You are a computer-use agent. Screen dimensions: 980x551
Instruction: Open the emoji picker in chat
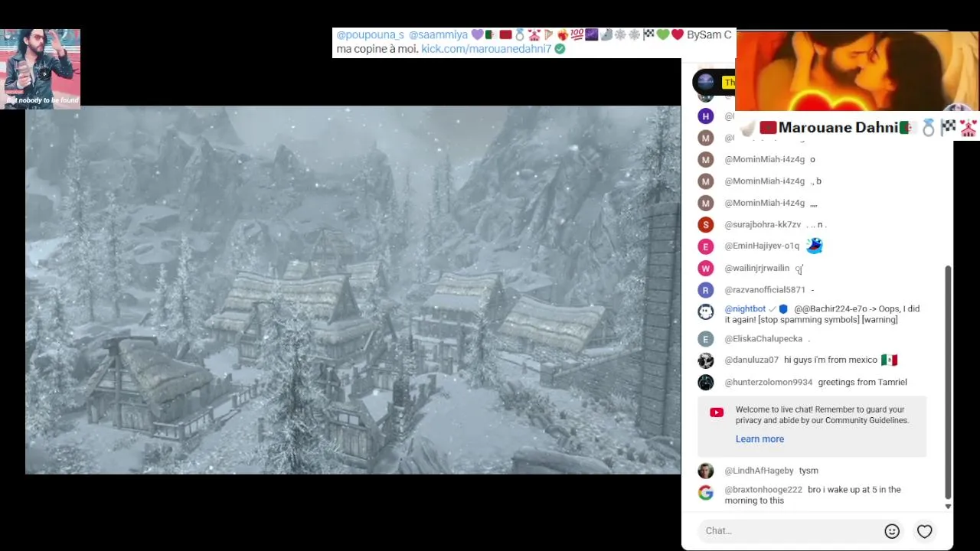pyautogui.click(x=892, y=531)
